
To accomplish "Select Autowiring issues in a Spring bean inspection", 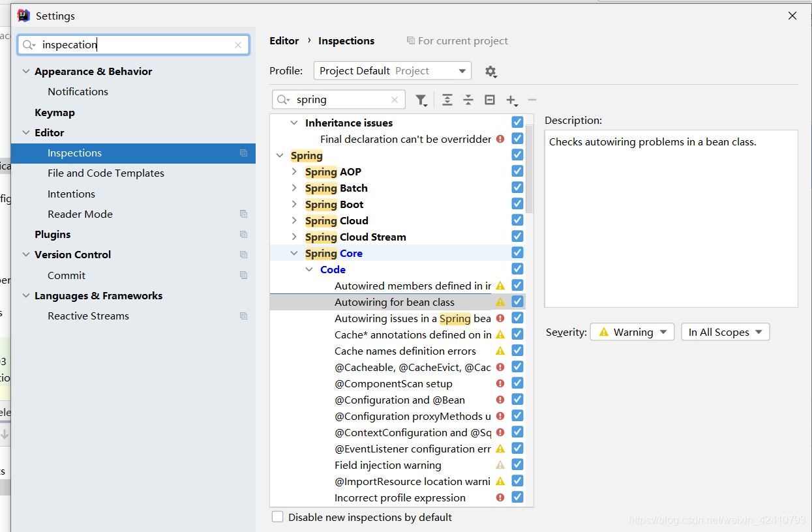I will 413,318.
